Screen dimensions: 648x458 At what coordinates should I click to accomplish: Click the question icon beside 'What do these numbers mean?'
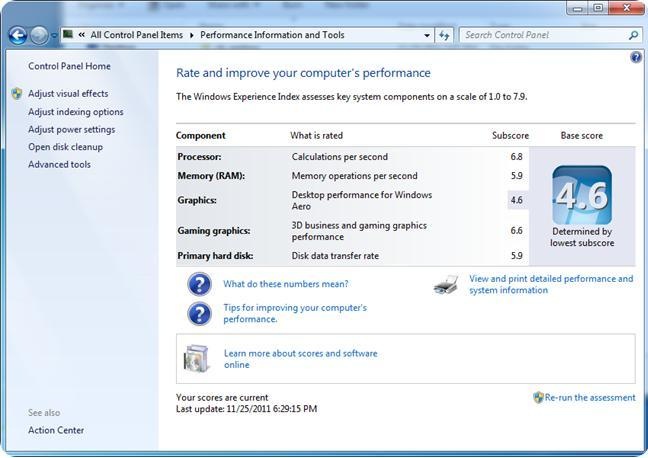tap(200, 284)
